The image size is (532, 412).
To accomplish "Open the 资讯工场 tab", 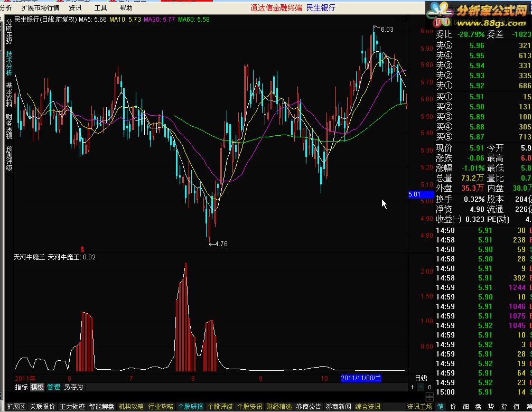I will tap(419, 407).
